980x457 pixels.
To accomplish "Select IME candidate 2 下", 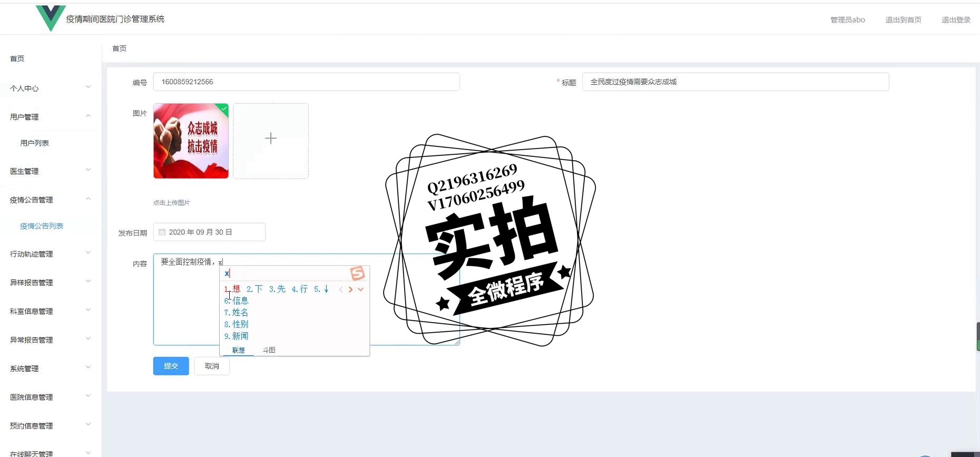I will 254,289.
